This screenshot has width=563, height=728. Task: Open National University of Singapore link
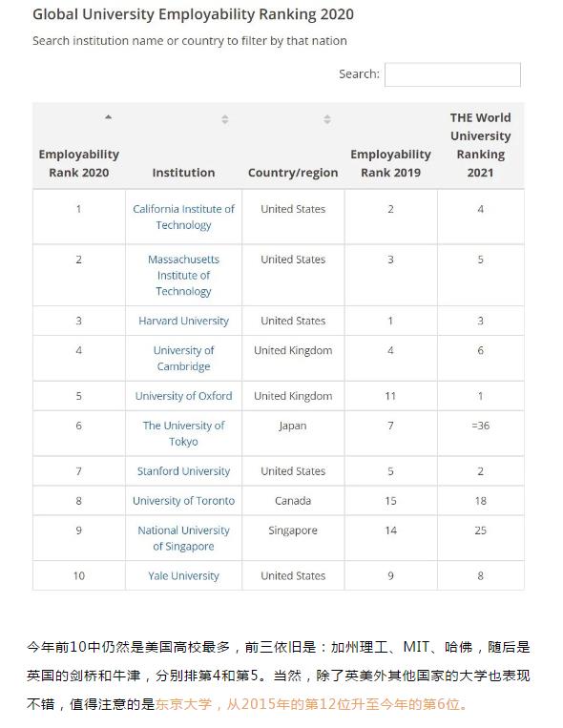coord(183,538)
